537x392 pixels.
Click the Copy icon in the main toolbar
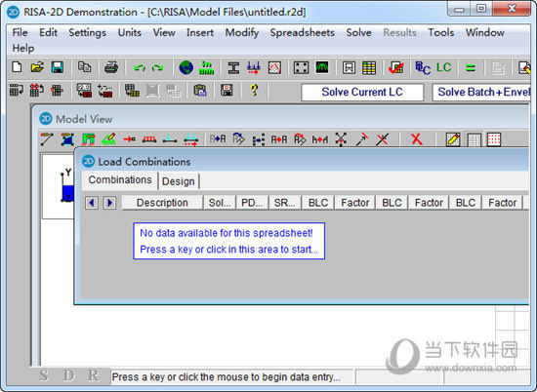pyautogui.click(x=84, y=67)
